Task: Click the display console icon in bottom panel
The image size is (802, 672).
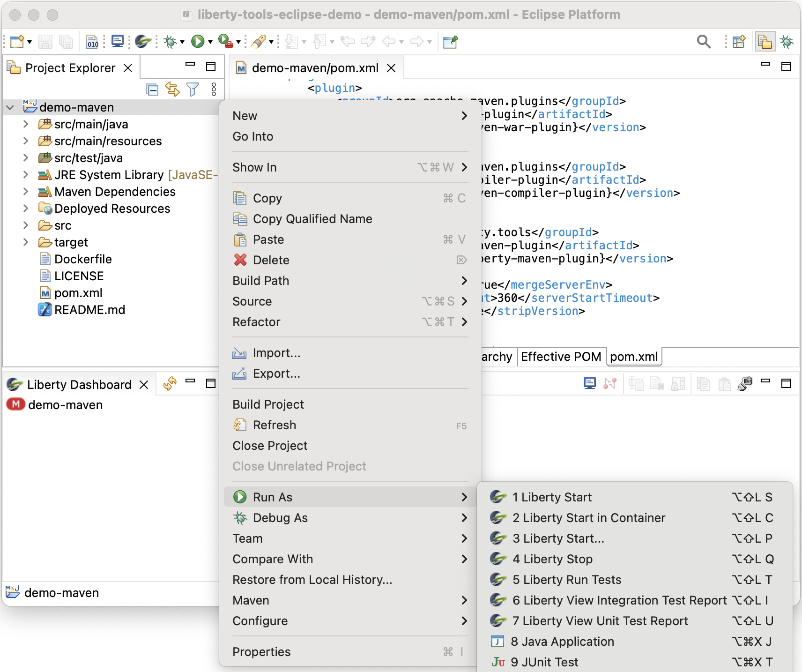Action: 590,383
